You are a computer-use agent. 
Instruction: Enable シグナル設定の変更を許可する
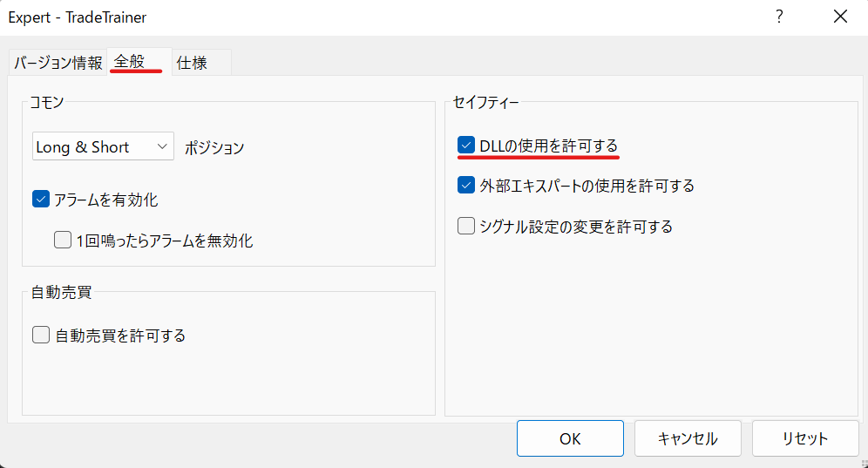tap(467, 227)
